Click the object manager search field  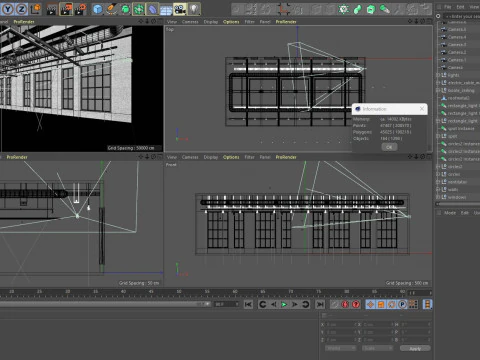[x=462, y=16]
